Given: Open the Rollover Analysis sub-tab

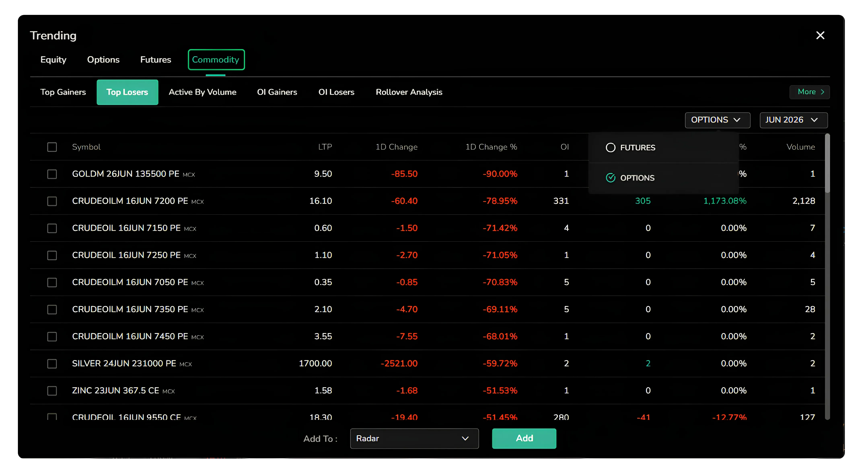Looking at the screenshot, I should pos(409,92).
